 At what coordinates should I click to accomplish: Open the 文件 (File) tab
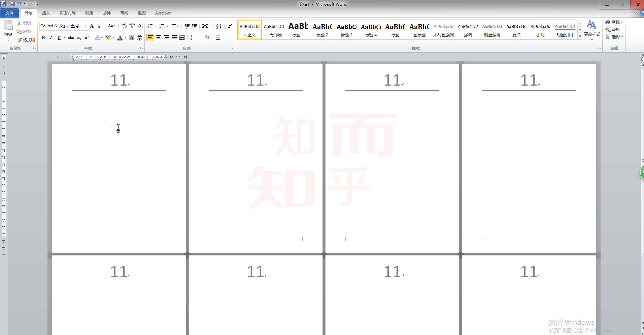(x=9, y=13)
